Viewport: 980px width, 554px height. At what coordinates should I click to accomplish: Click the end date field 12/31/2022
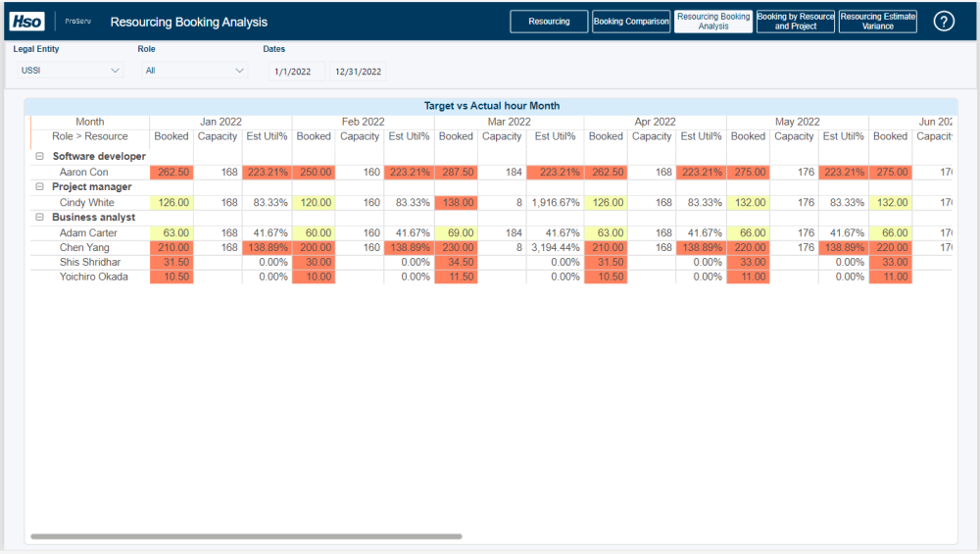[x=358, y=72]
